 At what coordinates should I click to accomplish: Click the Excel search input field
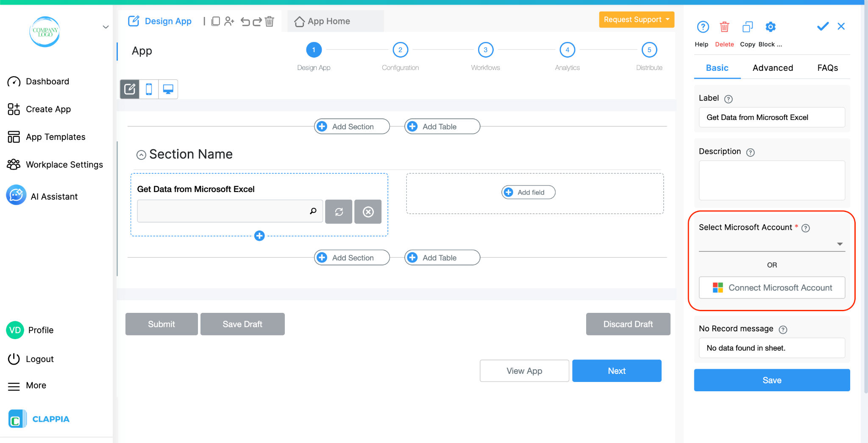[x=230, y=211]
